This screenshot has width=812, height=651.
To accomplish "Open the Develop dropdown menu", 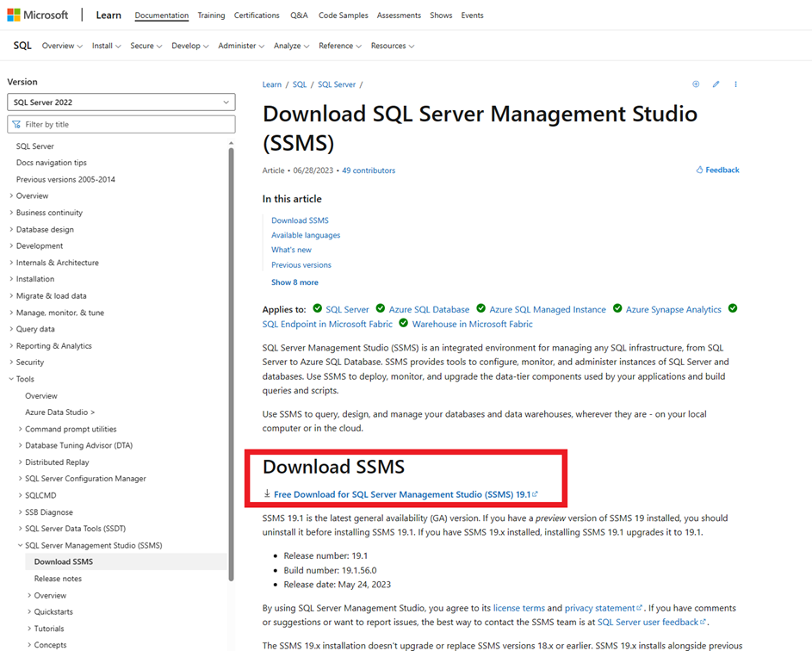I will pos(190,46).
